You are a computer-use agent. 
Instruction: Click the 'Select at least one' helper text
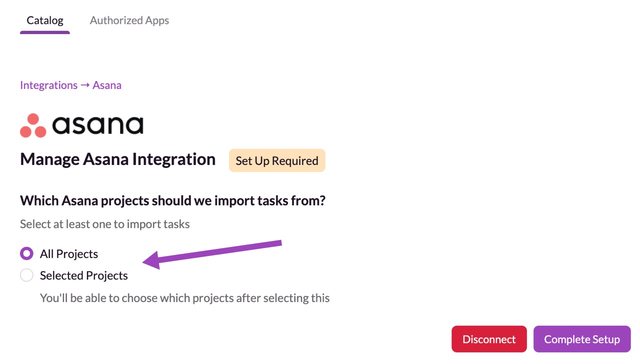[x=104, y=224]
